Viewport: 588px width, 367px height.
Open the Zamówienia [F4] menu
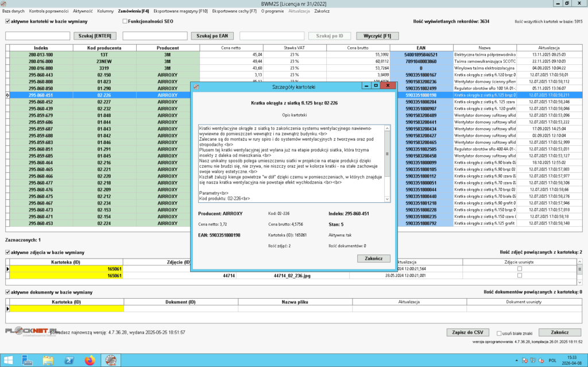tap(133, 11)
